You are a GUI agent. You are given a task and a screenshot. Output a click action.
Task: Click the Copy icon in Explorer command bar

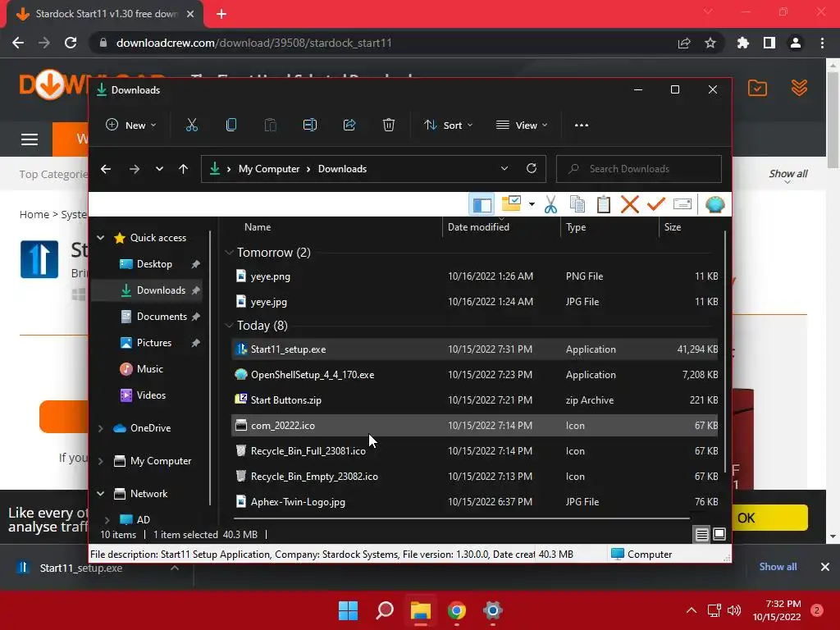(x=231, y=126)
